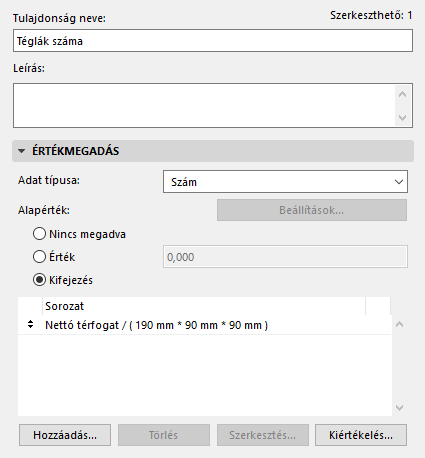Click the chevron arrow of the Szám combo box
Image resolution: width=425 pixels, height=458 pixels.
point(399,182)
